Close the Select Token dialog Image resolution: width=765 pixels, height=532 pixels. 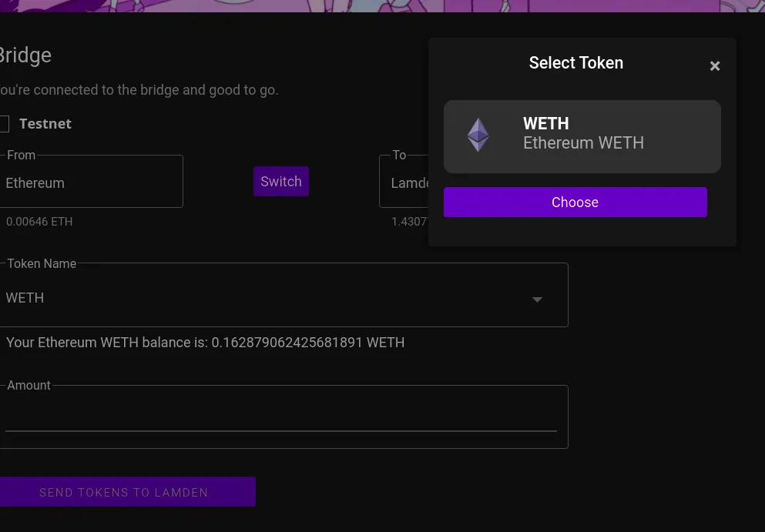tap(715, 66)
